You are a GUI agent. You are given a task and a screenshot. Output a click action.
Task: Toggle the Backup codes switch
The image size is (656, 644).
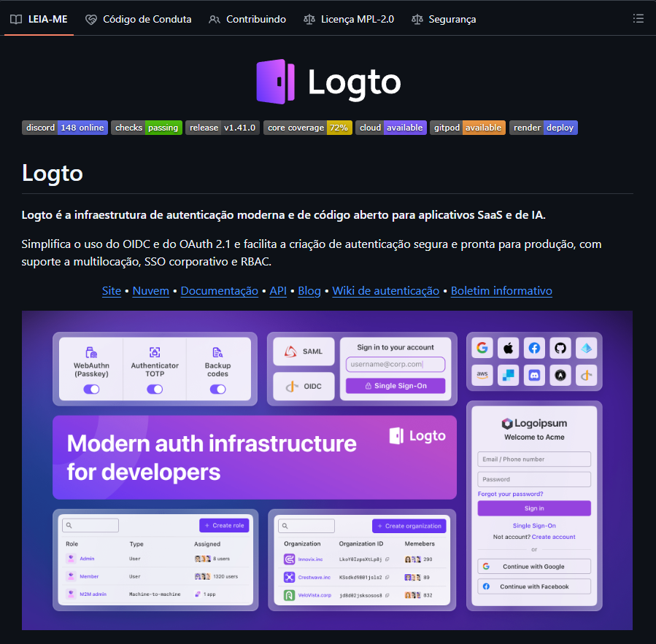[x=217, y=389]
